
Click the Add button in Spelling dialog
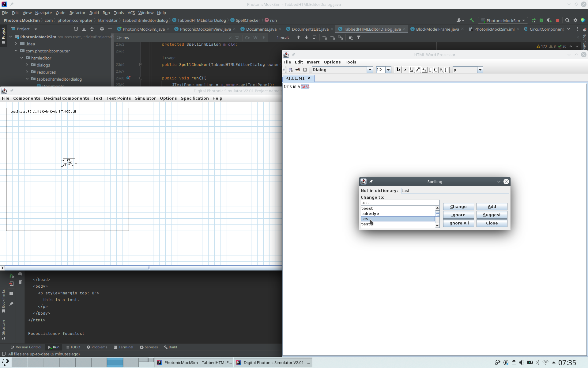pyautogui.click(x=492, y=207)
